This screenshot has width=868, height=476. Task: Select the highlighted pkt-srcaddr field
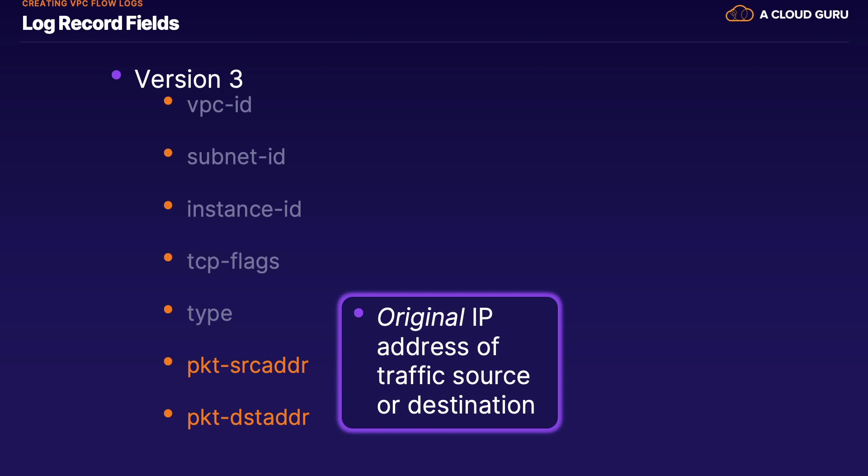point(248,365)
